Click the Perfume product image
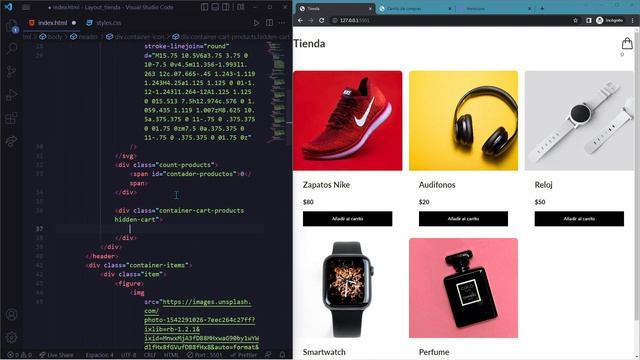The image size is (640, 360). [x=463, y=288]
